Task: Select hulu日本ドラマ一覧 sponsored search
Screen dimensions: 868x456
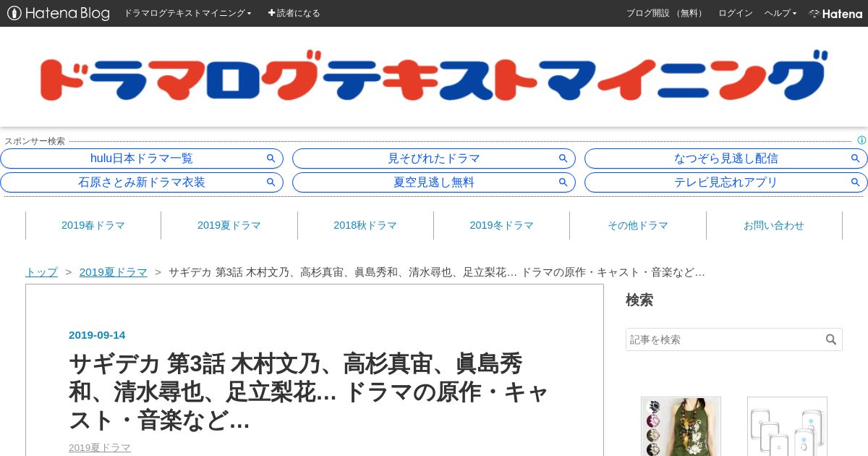Action: tap(142, 159)
